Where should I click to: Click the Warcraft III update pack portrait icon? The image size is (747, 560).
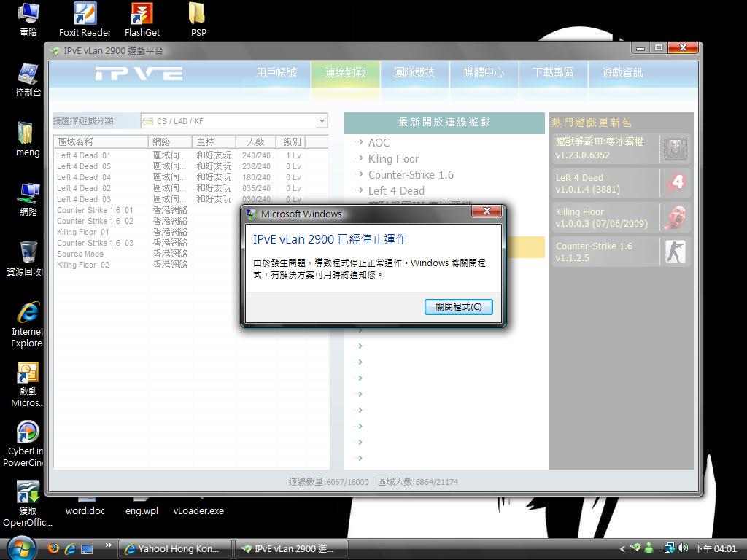click(675, 149)
